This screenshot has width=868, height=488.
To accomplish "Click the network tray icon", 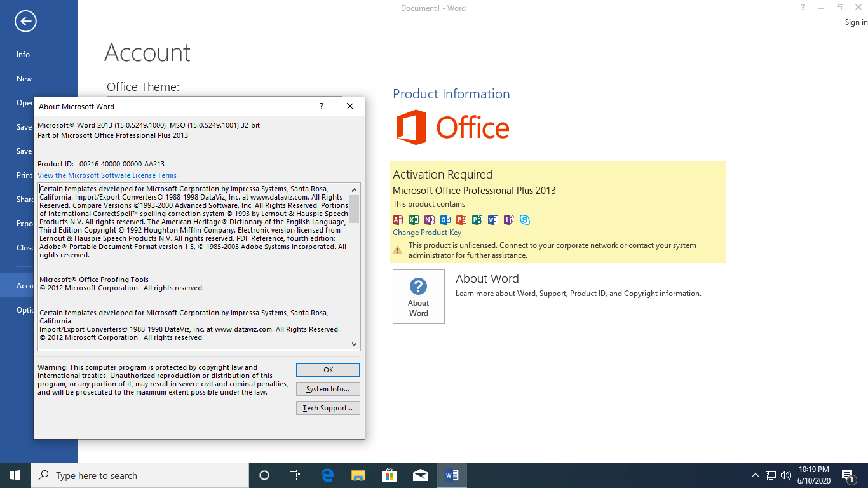I will [771, 475].
